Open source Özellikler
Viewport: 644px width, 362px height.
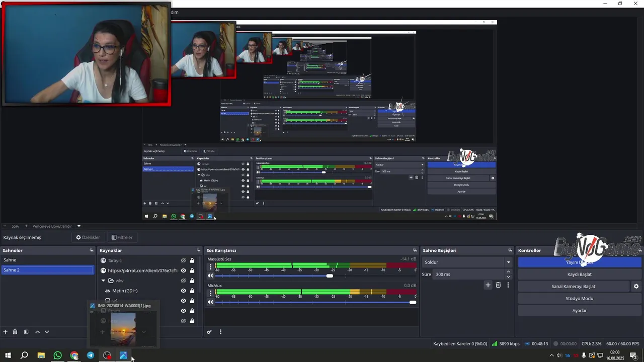click(x=88, y=237)
